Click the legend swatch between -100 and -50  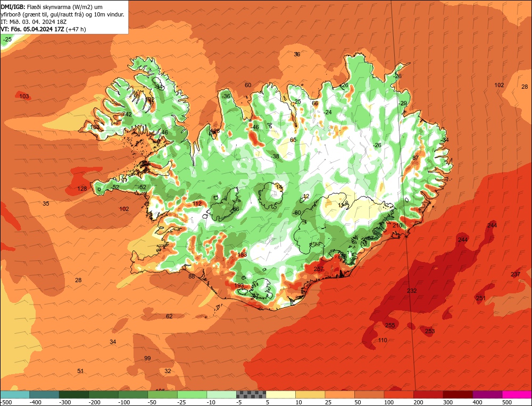click(133, 394)
